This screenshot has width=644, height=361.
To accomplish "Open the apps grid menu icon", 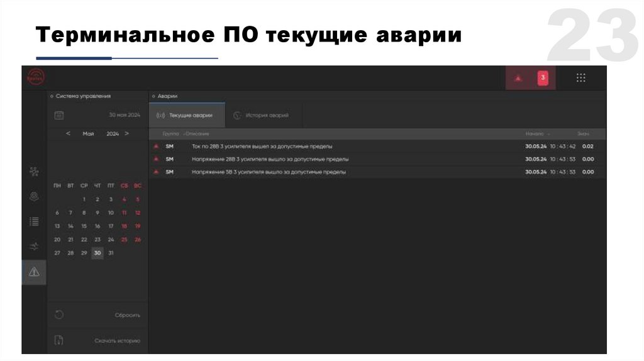I will tap(580, 77).
